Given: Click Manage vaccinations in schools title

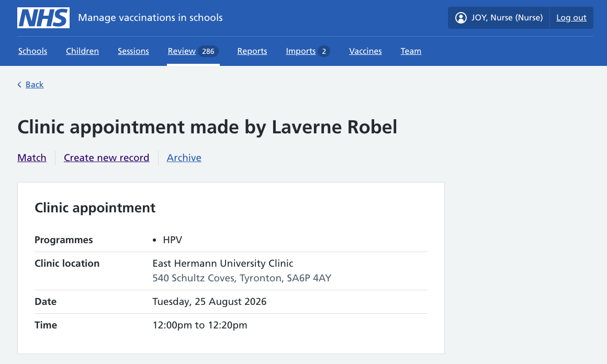Looking at the screenshot, I should [150, 18].
